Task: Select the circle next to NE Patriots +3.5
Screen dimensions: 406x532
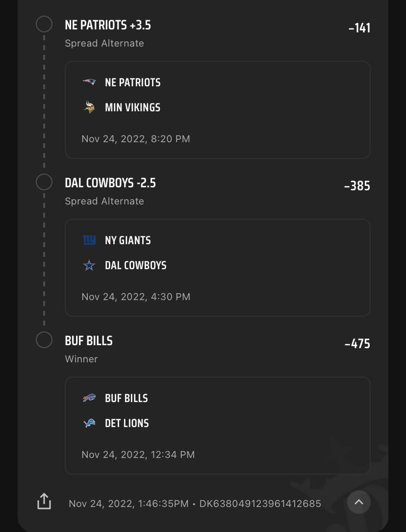Action: tap(44, 24)
